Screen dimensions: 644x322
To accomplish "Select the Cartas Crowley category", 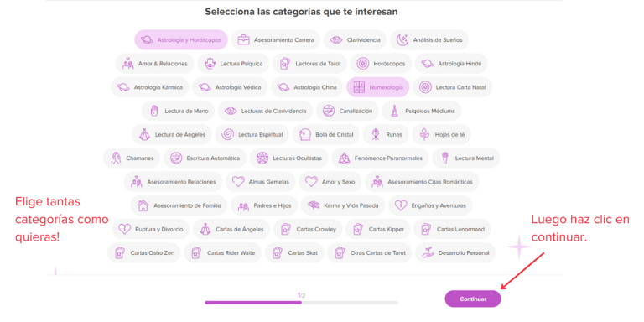I will 308,229.
